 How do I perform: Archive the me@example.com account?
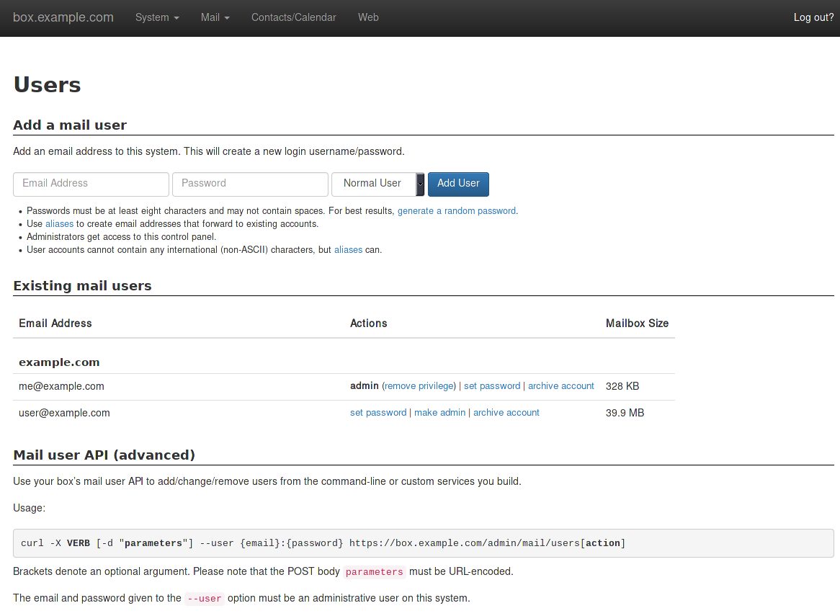560,385
